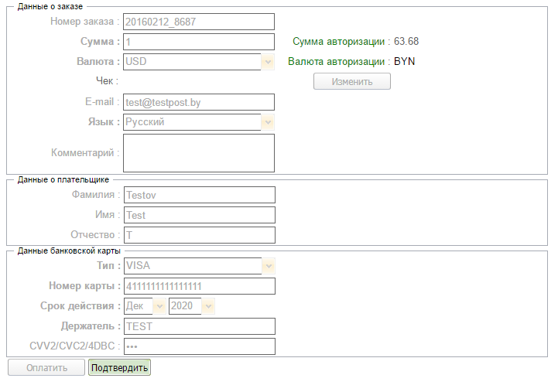Click the Подтвердить button
This screenshot has width=558, height=392.
[119, 367]
